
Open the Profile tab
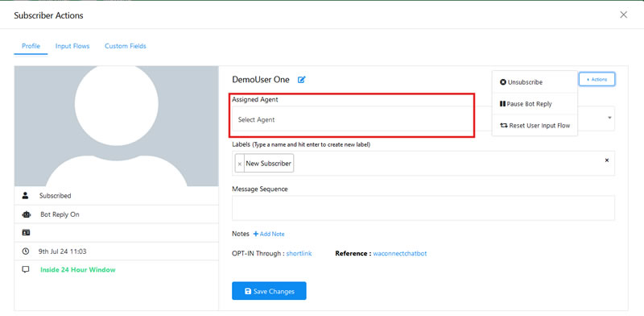click(31, 46)
